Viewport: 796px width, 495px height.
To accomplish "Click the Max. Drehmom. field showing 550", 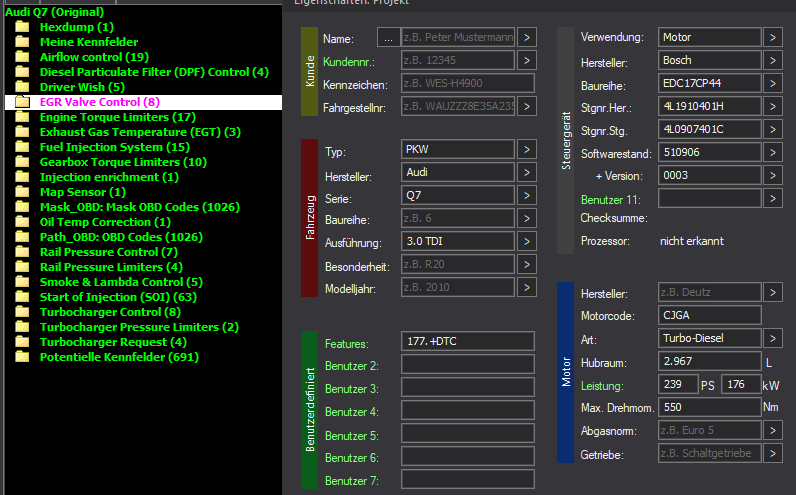I will [x=710, y=407].
